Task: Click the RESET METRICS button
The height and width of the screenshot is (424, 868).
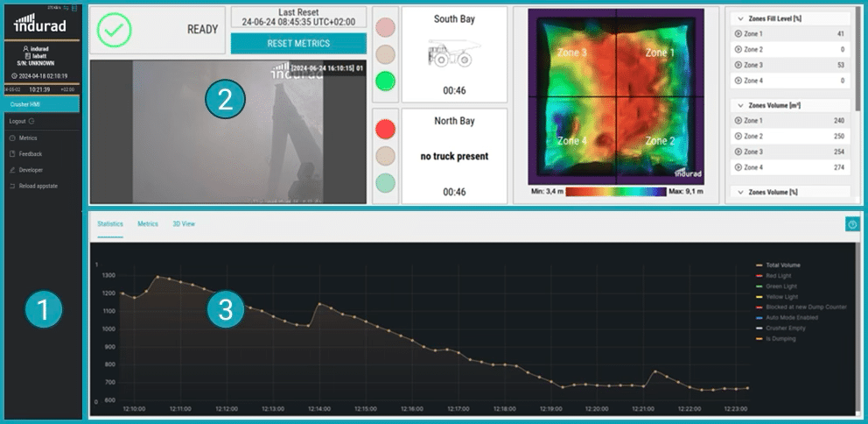Action: 298,43
